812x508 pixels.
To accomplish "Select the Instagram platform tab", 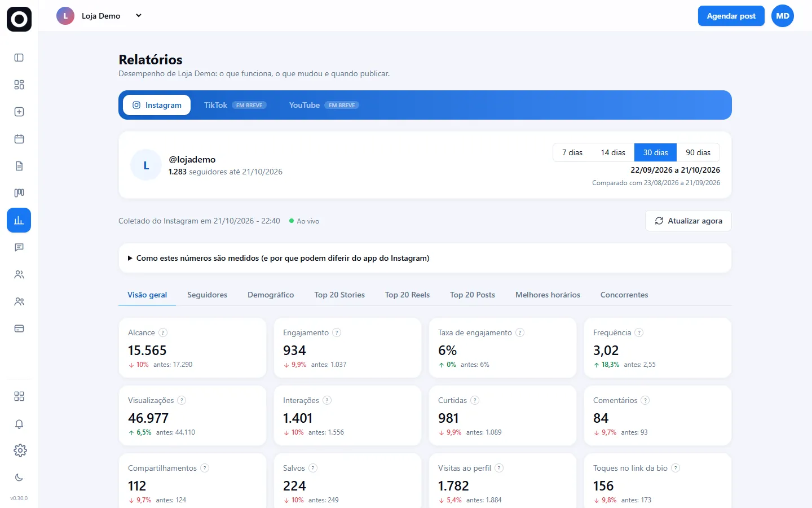I will (157, 105).
